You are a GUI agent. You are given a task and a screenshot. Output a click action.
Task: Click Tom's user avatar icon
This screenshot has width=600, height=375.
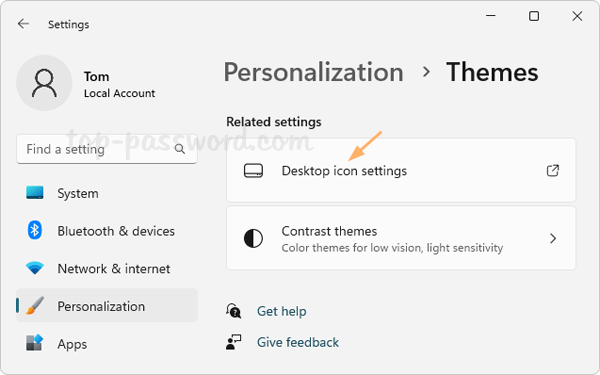coord(44,83)
